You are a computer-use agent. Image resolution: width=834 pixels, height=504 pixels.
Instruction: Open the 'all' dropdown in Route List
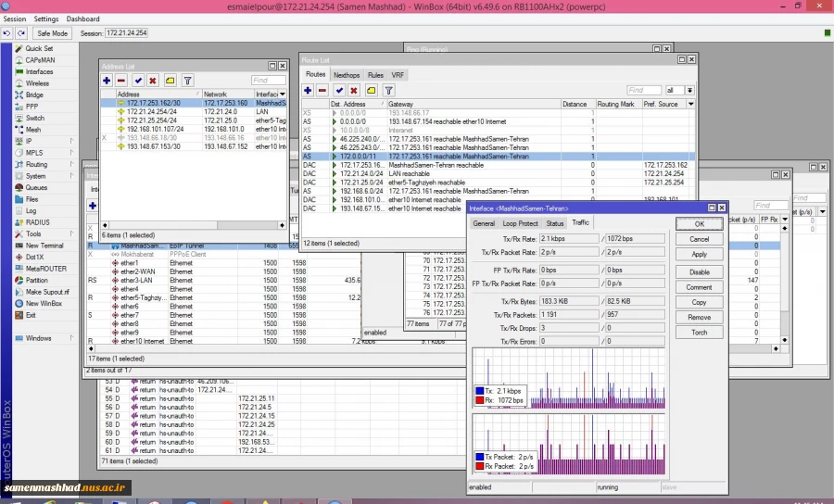689,91
